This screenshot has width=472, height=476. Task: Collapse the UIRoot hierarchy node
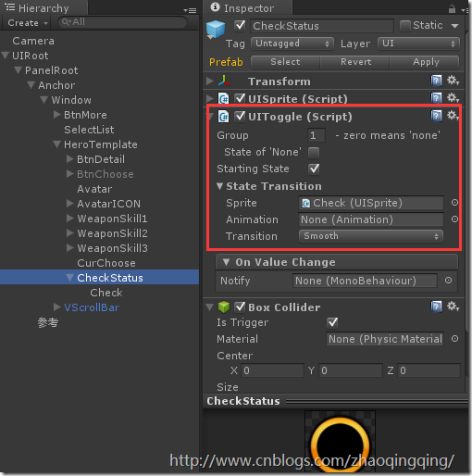6,56
